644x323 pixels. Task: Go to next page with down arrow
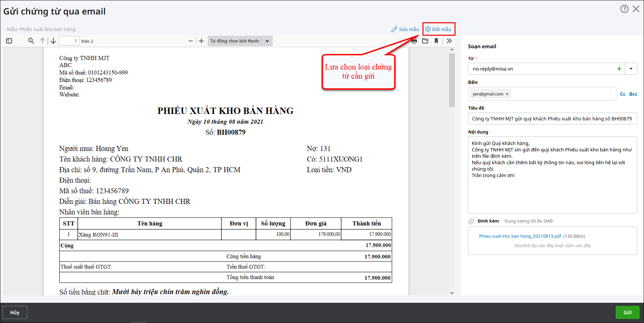pyautogui.click(x=53, y=41)
